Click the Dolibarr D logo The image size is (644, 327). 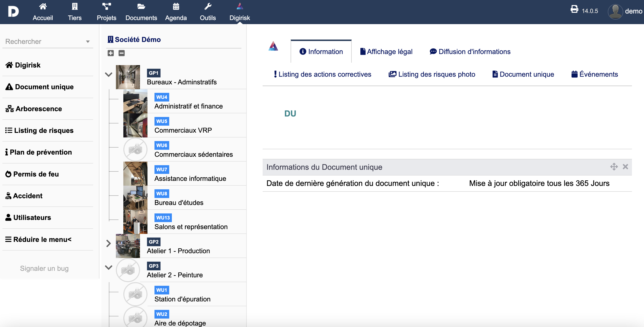pos(13,12)
